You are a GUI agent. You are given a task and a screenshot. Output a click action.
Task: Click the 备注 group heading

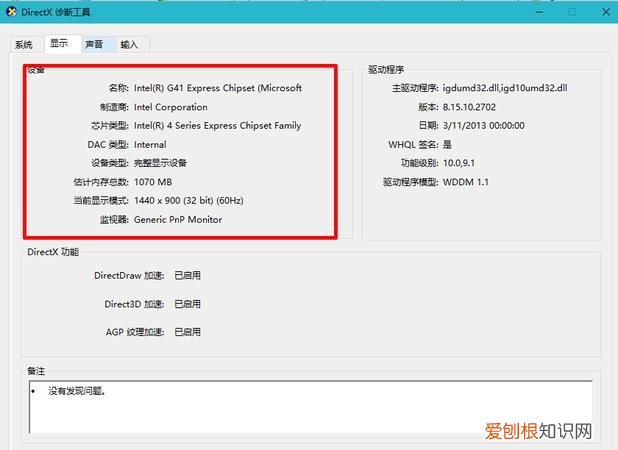36,371
